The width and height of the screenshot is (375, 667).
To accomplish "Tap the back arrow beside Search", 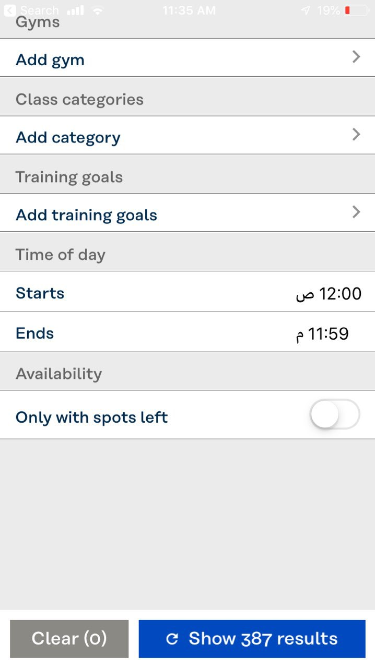I will point(9,10).
